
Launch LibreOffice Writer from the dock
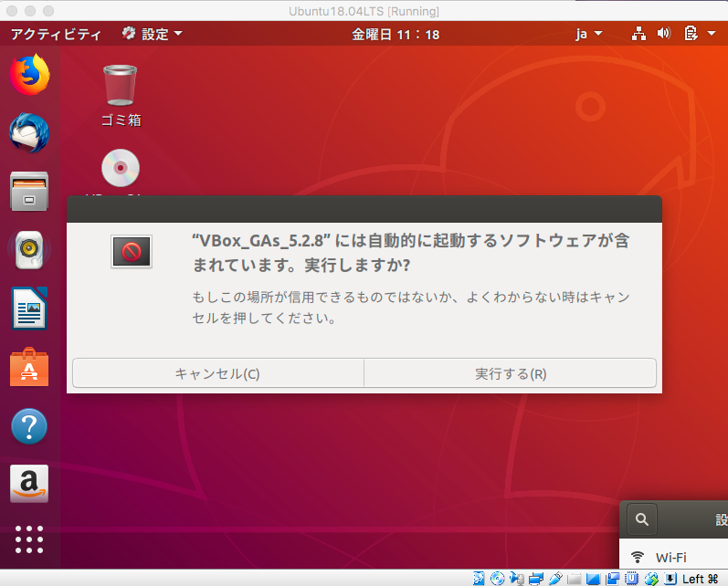pos(29,309)
